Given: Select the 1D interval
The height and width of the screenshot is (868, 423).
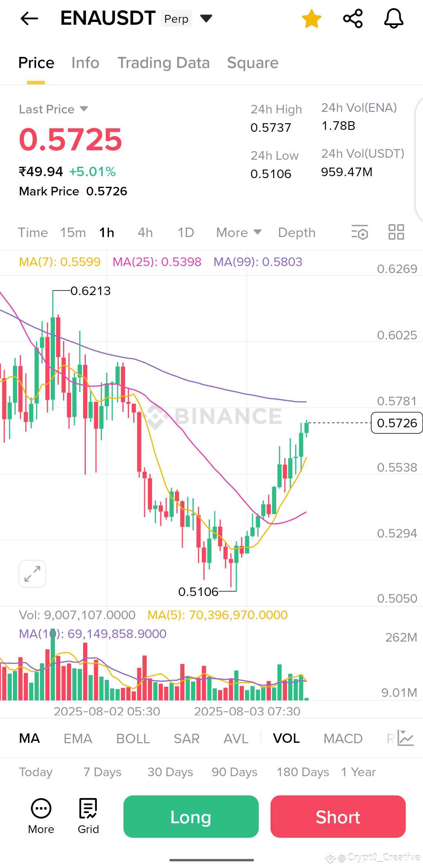Looking at the screenshot, I should (186, 232).
